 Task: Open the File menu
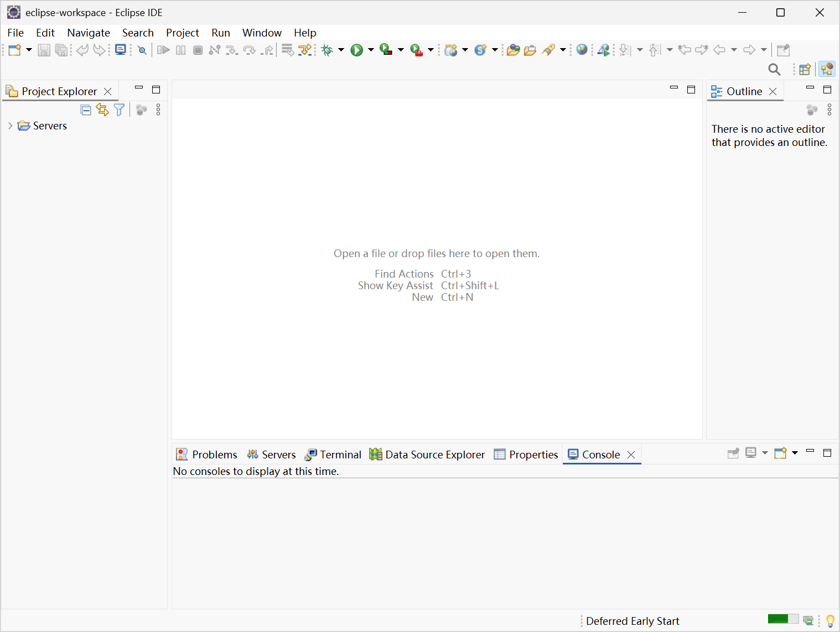pyautogui.click(x=15, y=33)
